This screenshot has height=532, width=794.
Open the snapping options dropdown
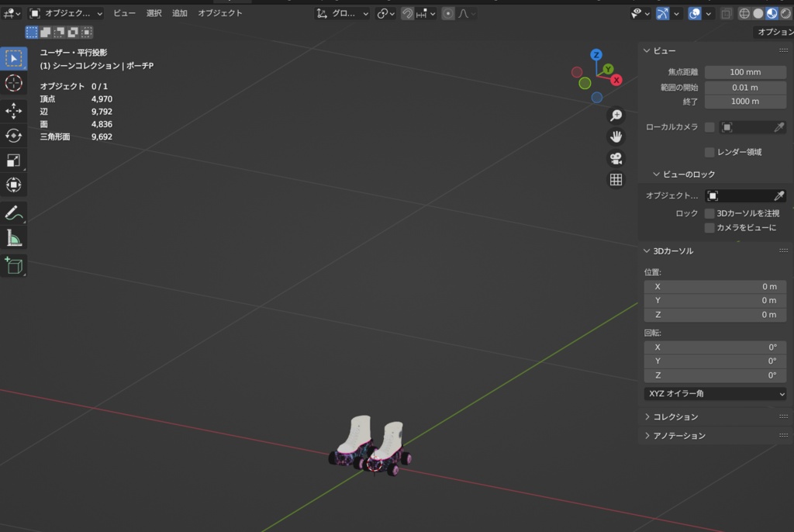pos(426,14)
